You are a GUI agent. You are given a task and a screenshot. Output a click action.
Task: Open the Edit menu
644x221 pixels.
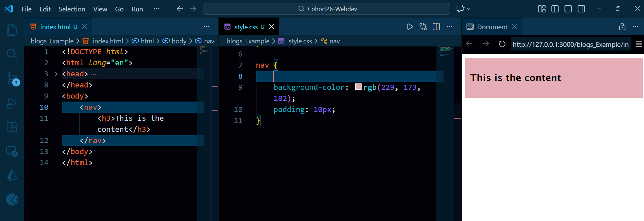click(x=45, y=9)
